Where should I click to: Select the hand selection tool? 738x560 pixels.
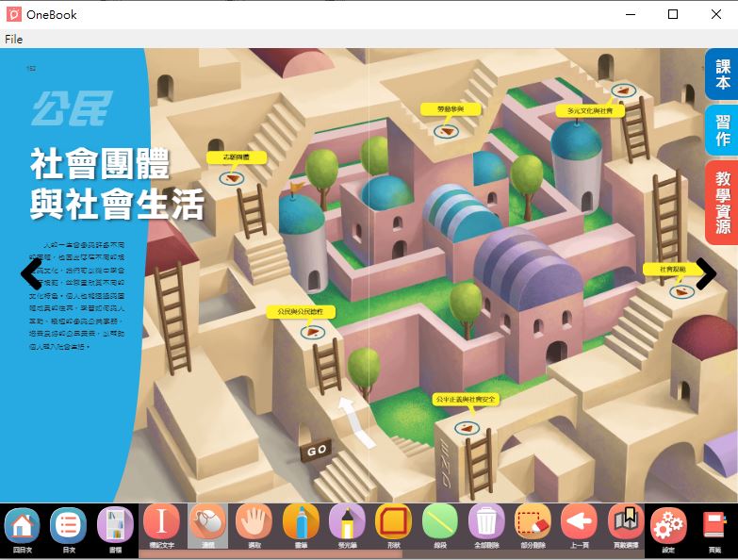click(254, 522)
